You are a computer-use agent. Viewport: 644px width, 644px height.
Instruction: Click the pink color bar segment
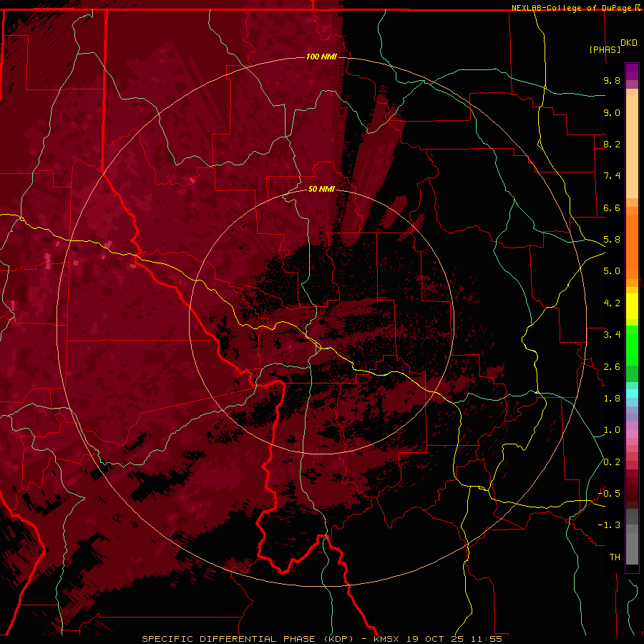tap(632, 434)
